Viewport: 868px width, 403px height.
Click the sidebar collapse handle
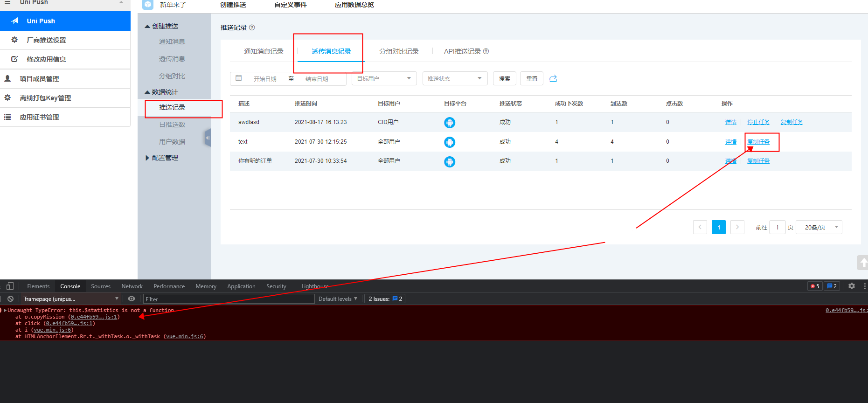click(208, 138)
